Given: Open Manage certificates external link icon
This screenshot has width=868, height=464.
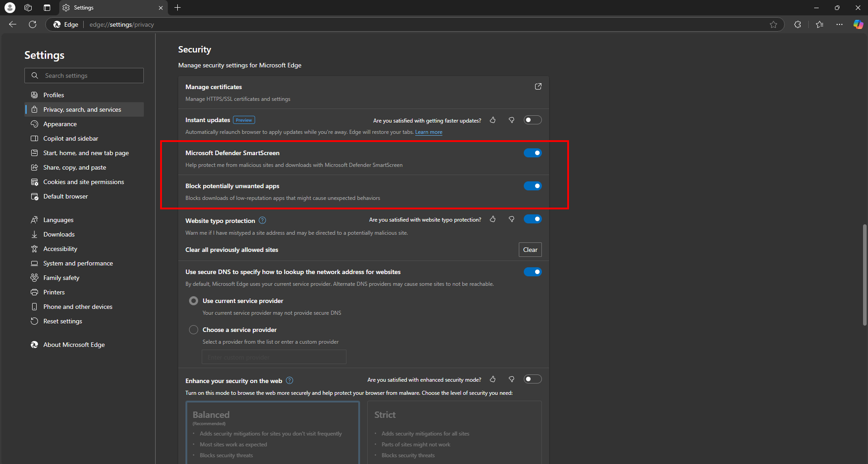Looking at the screenshot, I should coord(538,86).
